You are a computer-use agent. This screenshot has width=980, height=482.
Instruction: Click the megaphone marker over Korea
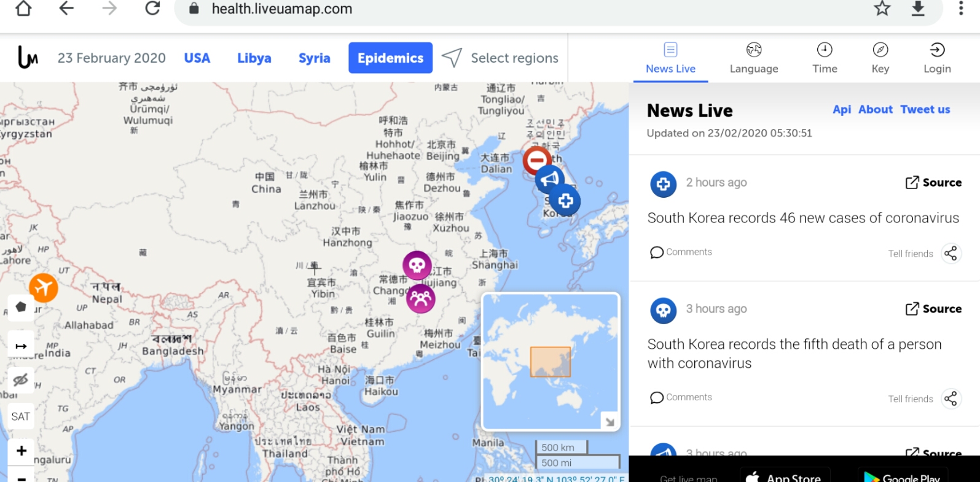[550, 179]
